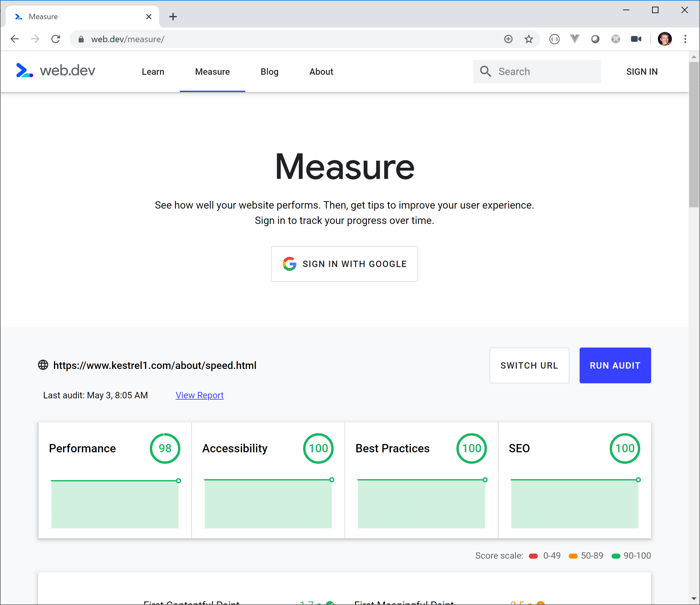Image resolution: width=700 pixels, height=605 pixels.
Task: Bookmark page with the star icon
Action: point(529,39)
